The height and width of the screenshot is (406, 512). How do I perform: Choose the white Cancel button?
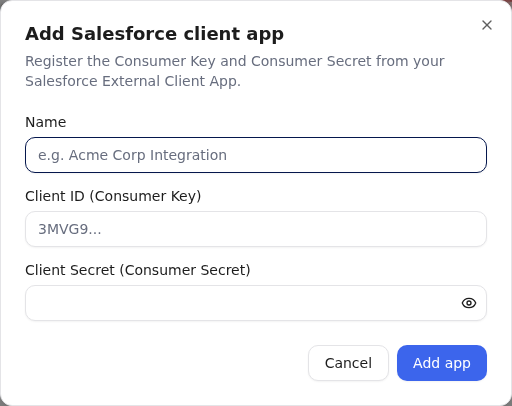coord(348,363)
